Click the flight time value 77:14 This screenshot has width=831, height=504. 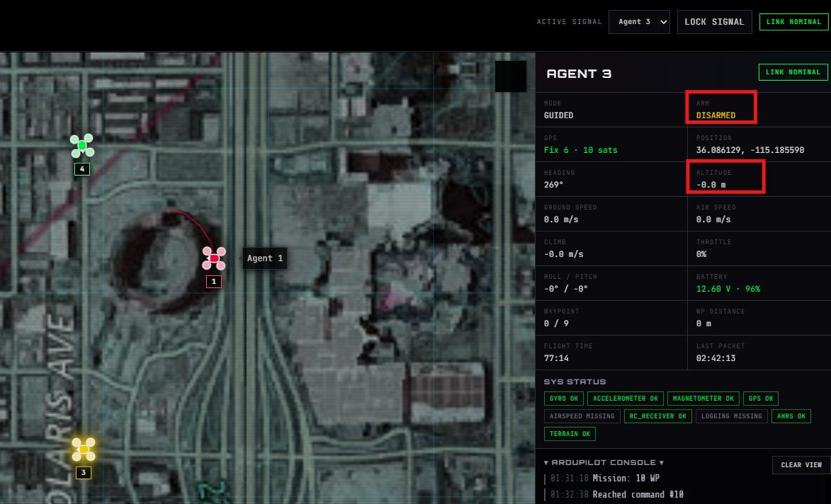pos(556,358)
